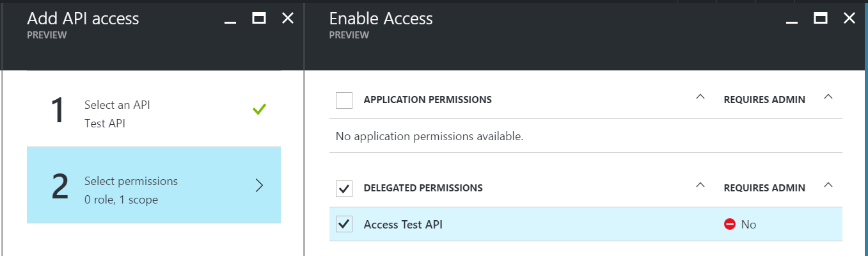Close the Enable Access blade
Viewport: 868px width, 256px height.
click(x=849, y=19)
